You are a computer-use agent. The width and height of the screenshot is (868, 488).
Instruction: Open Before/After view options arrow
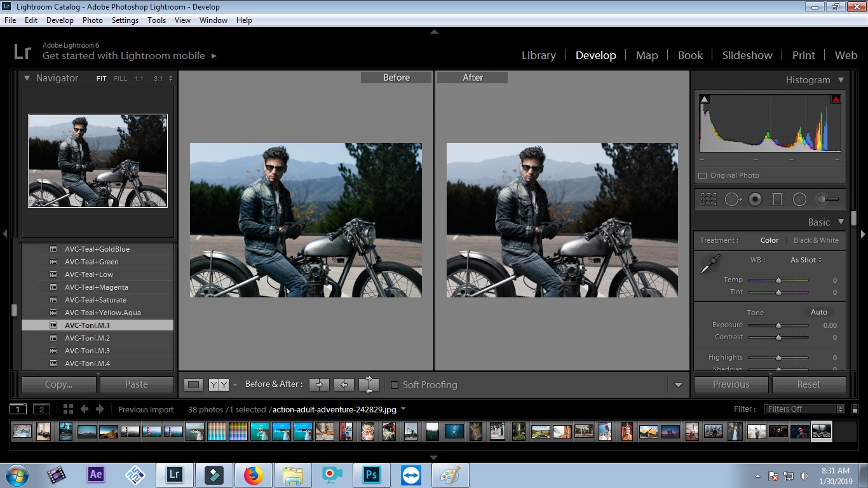point(235,385)
